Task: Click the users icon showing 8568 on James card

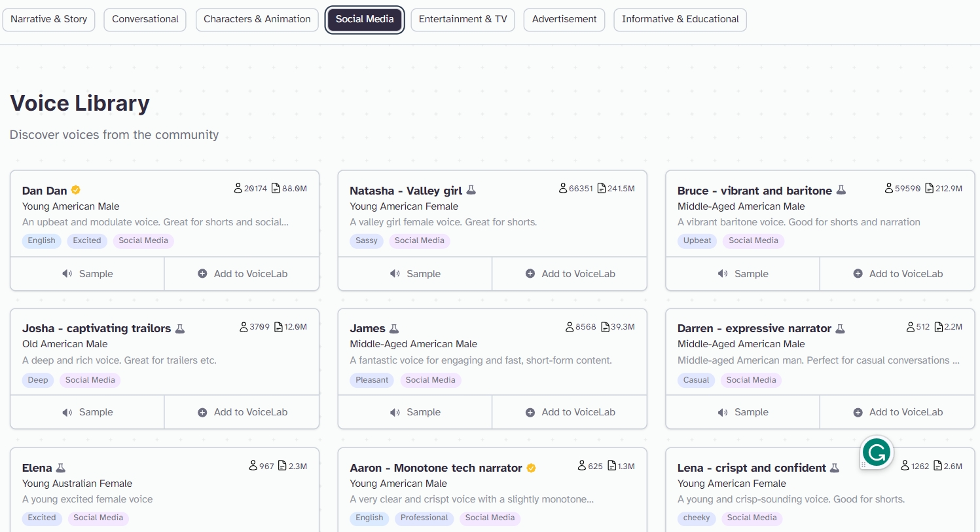Action: (570, 326)
